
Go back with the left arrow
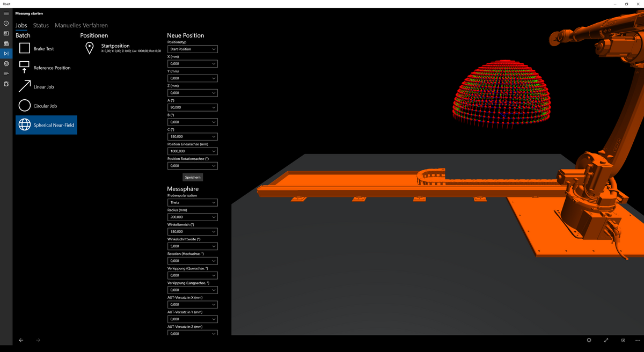click(21, 340)
